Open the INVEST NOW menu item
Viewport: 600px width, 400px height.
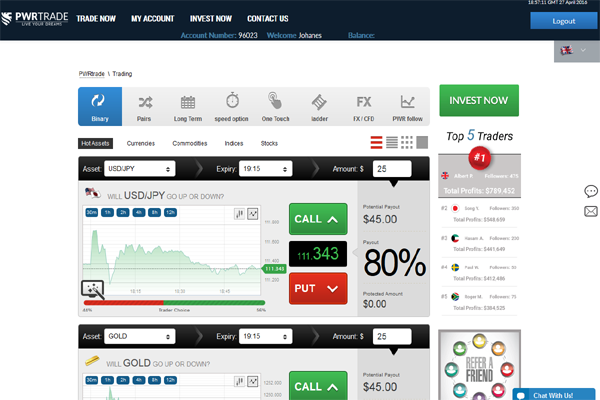(211, 18)
